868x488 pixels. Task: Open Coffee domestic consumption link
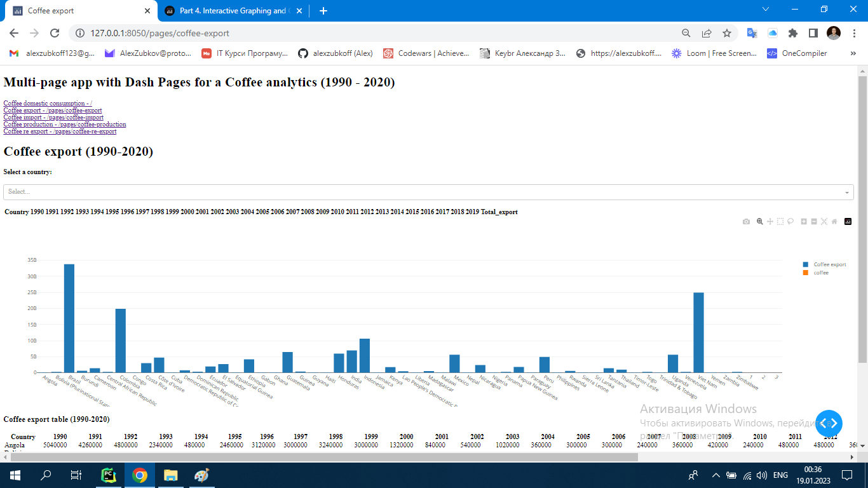48,103
